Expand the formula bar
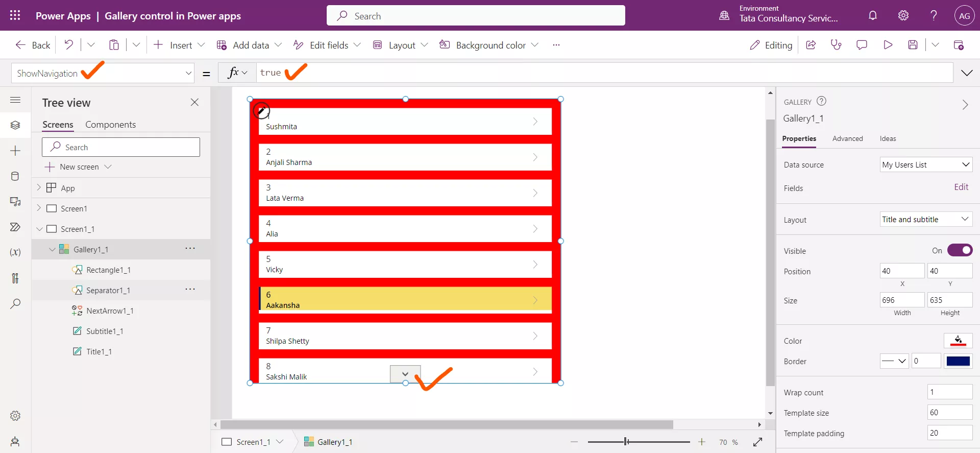This screenshot has width=980, height=453. (967, 73)
